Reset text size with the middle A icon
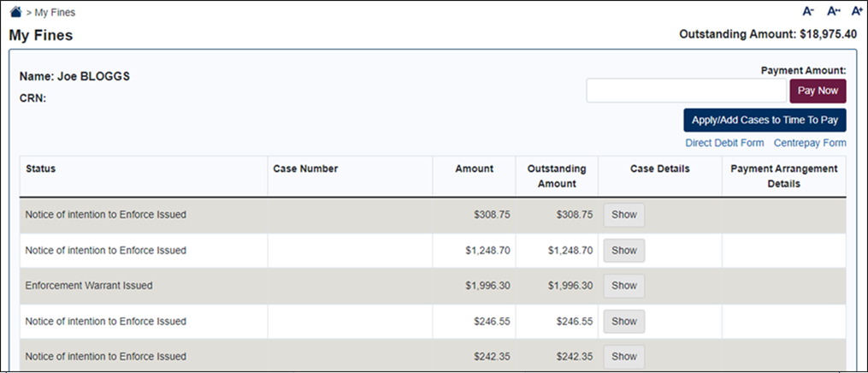This screenshot has height=373, width=868. click(x=832, y=12)
